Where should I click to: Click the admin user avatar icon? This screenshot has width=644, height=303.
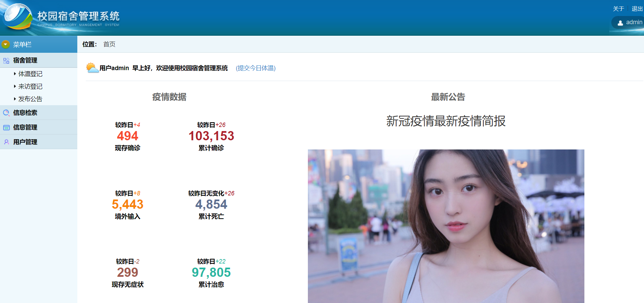pos(620,23)
